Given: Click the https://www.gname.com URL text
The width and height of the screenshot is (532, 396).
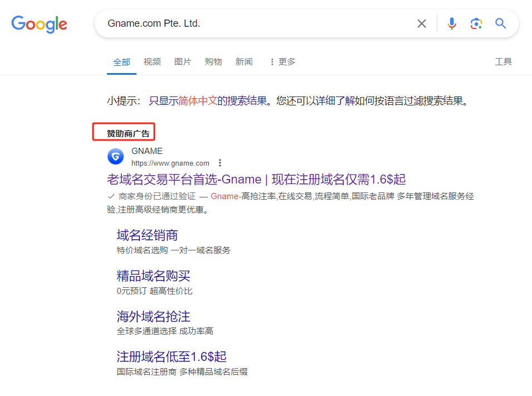Looking at the screenshot, I should [x=170, y=163].
